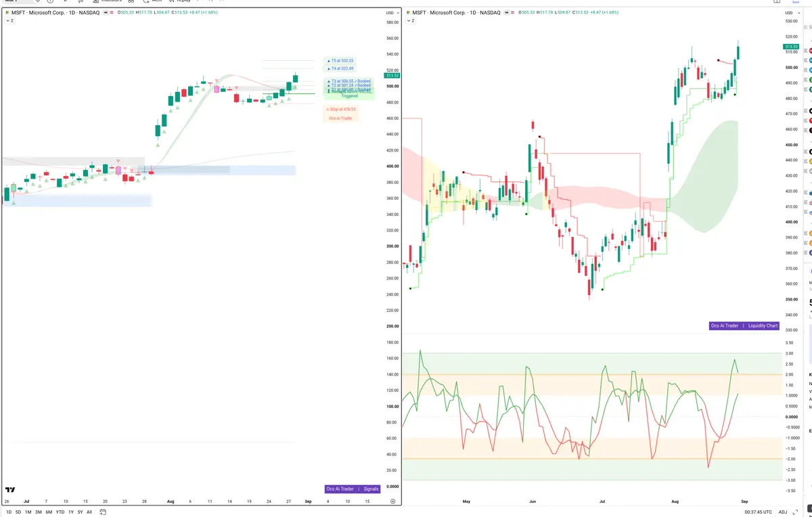Click the 0.0000 oscillator axis label on right chart
The height and width of the screenshot is (517, 812).
(x=791, y=417)
